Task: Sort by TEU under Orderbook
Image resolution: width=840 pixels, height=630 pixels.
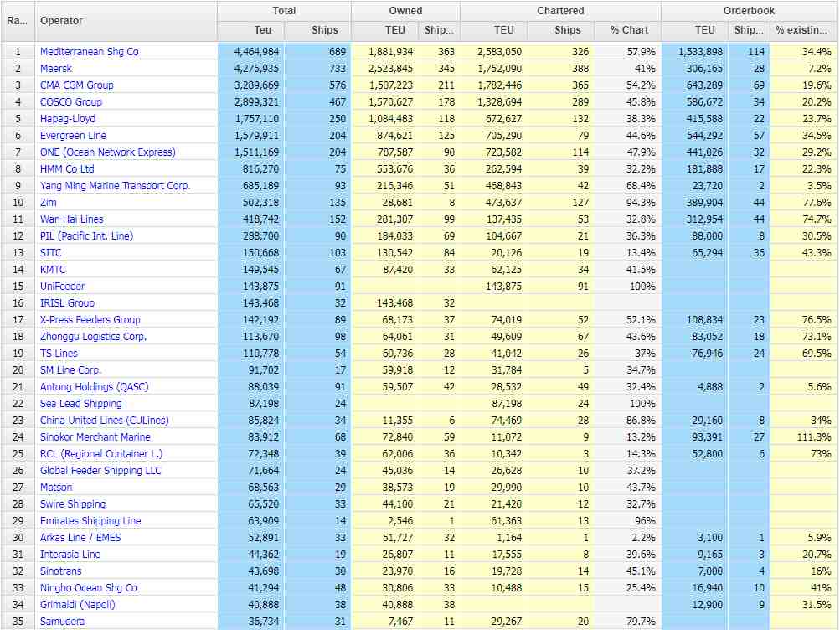Action: pos(695,30)
